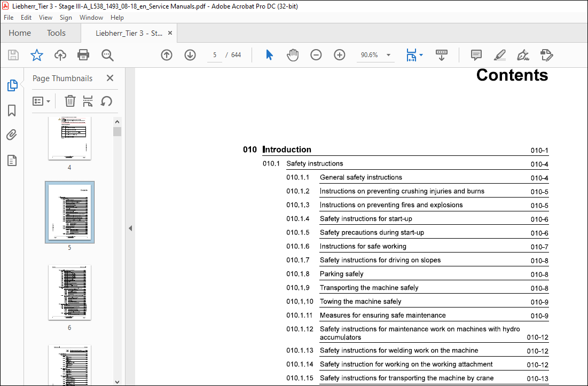Click the Print pages thumbnail-panel icon
The width and height of the screenshot is (588, 386).
click(x=88, y=101)
